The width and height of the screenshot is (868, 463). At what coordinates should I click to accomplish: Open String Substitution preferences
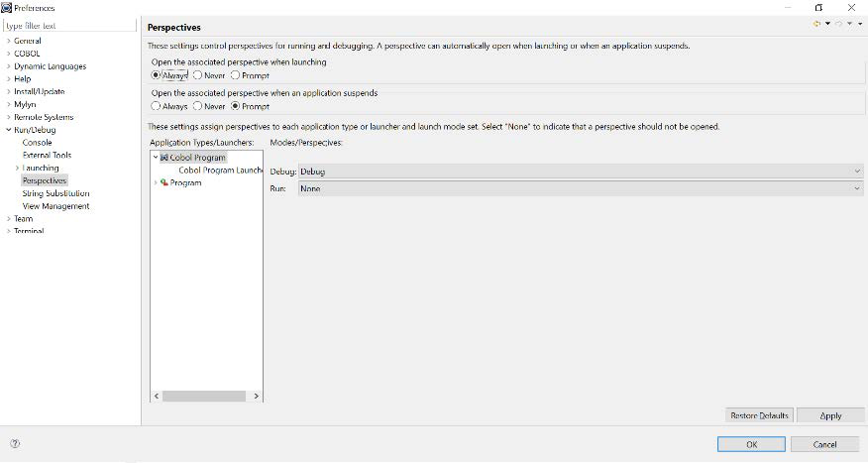click(55, 193)
